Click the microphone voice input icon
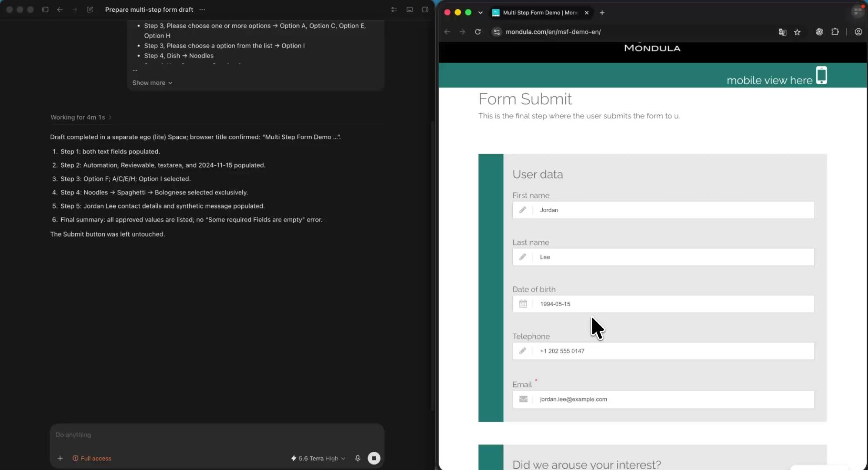Viewport: 868px width, 470px height. pos(357,458)
